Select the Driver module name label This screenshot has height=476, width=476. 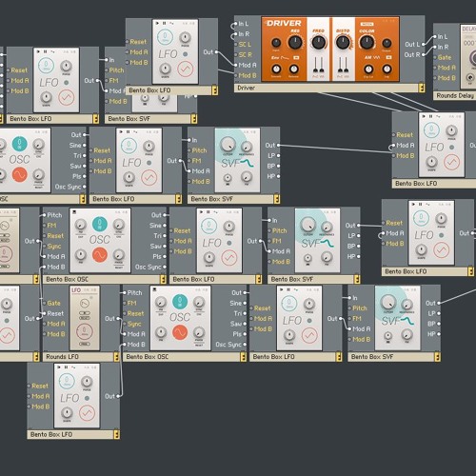[247, 88]
